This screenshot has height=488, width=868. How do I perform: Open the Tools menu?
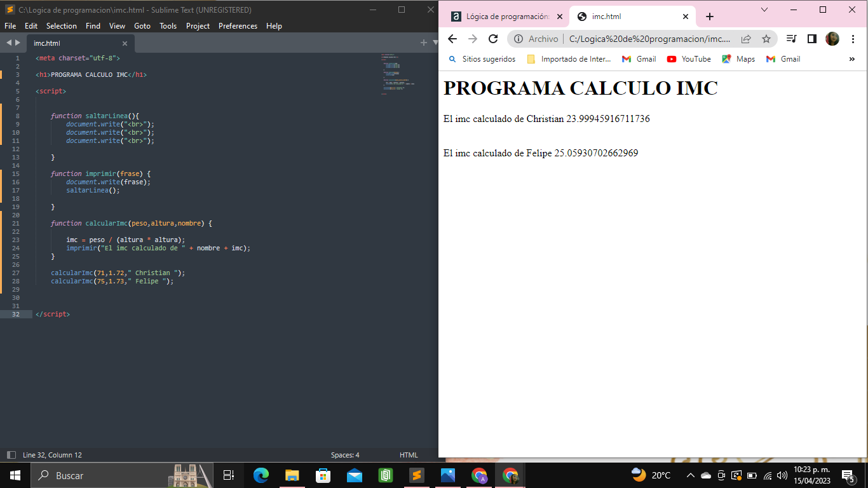tap(168, 26)
